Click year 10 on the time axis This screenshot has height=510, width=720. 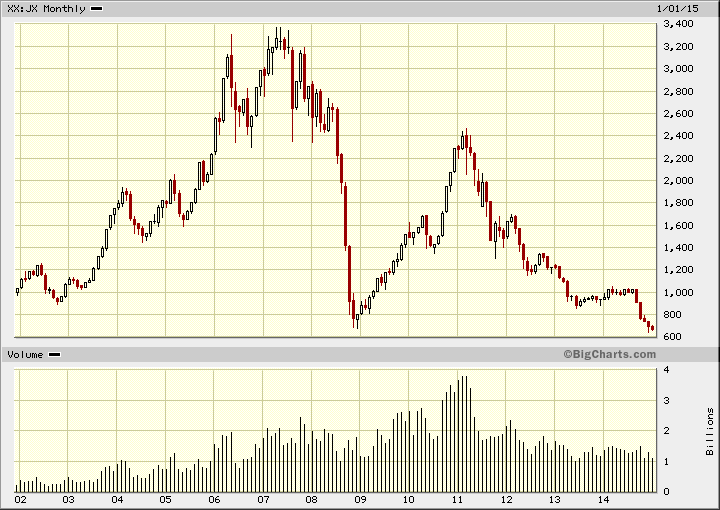point(409,499)
